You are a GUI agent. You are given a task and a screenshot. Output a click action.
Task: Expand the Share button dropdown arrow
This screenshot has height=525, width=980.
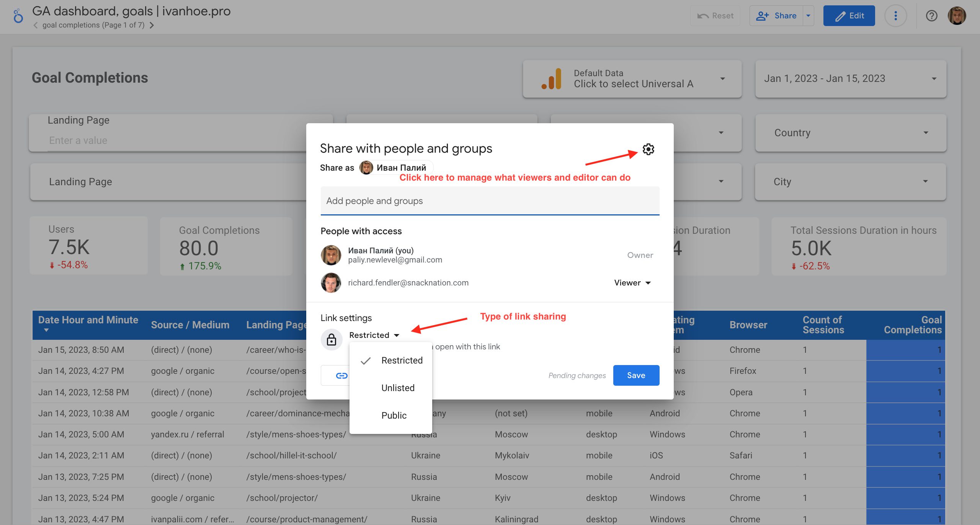(x=808, y=16)
